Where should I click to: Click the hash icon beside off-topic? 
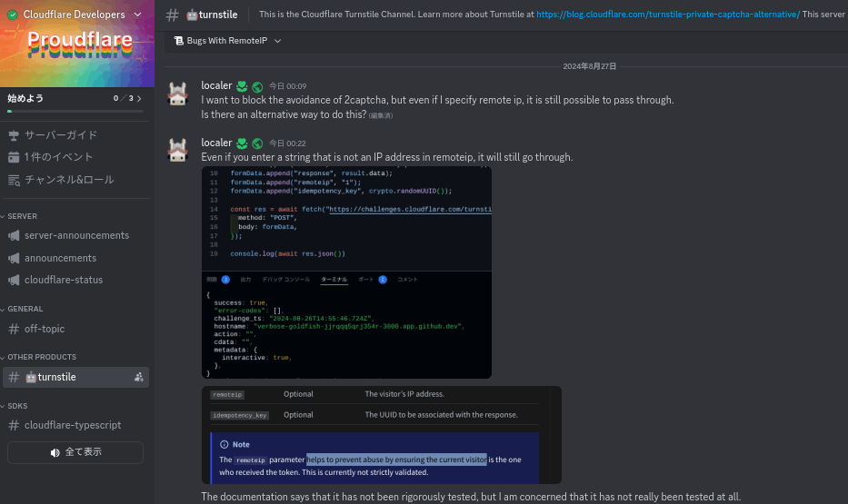tap(14, 329)
